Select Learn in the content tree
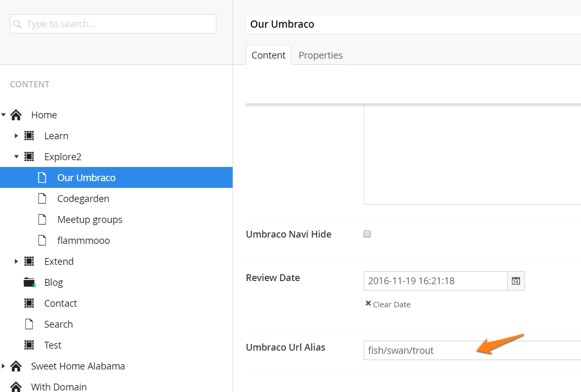This screenshot has height=392, width=581. point(57,136)
